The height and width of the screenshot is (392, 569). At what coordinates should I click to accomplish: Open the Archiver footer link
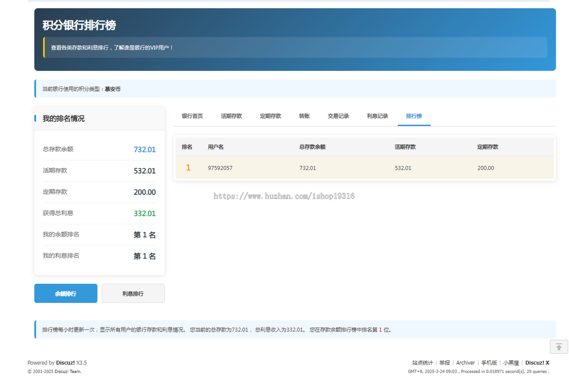pos(466,363)
